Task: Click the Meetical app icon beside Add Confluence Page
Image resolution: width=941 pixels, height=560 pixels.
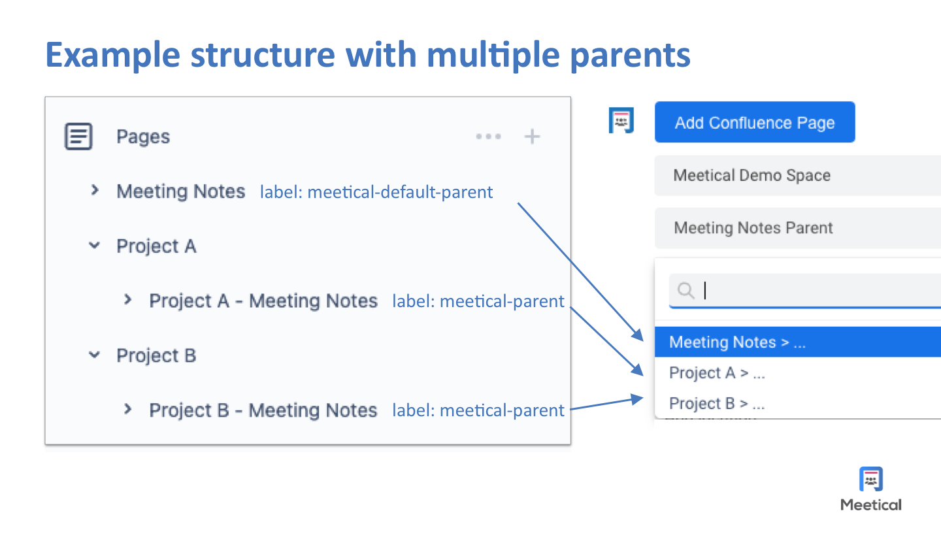Action: click(621, 120)
